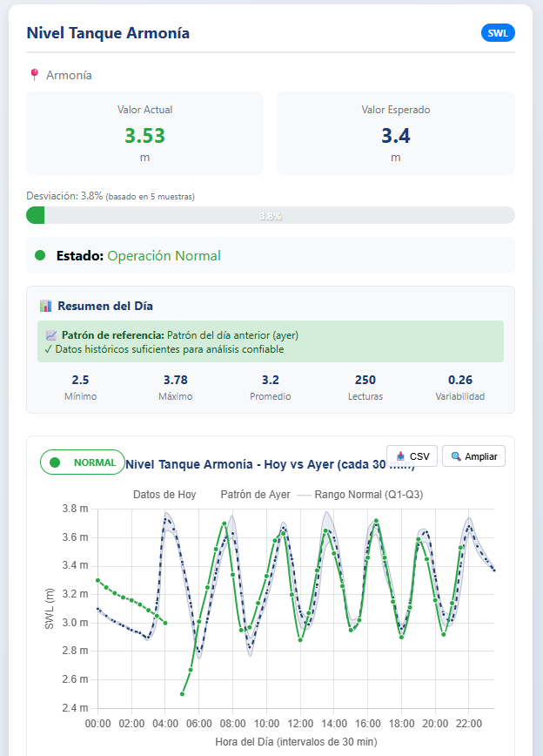543x756 pixels.
Task: Toggle the Patrón de Ayer legend series
Action: pos(255,494)
